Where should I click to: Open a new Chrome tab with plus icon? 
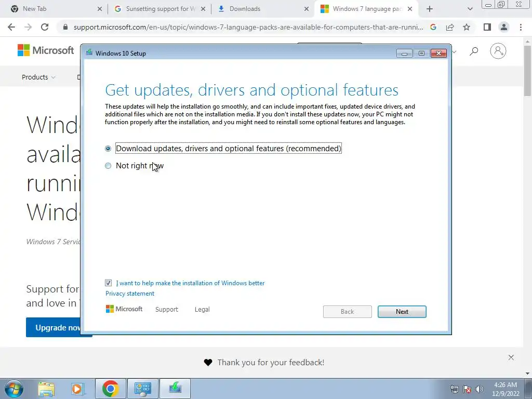430,9
